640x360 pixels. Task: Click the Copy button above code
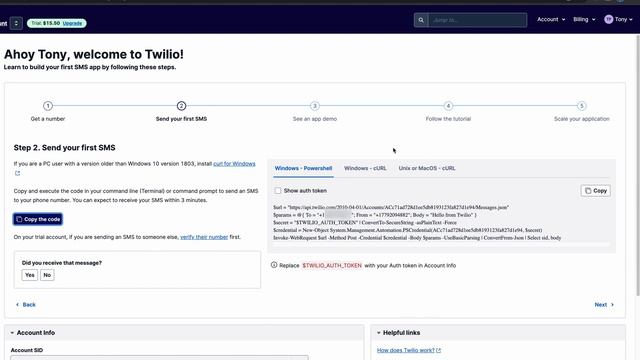(596, 191)
